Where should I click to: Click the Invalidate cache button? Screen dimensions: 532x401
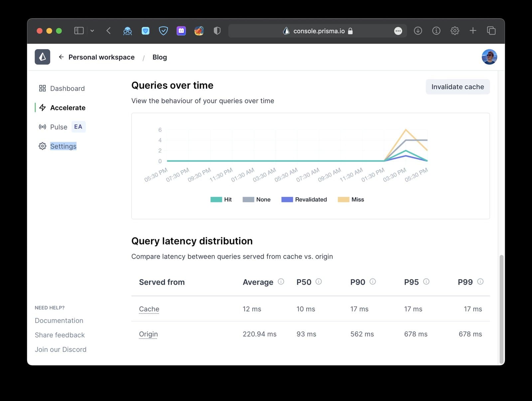(458, 87)
